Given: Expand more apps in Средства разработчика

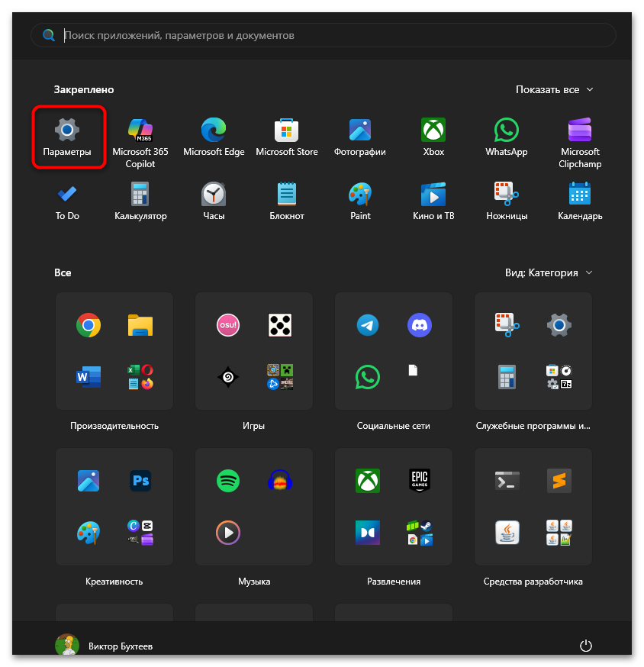Looking at the screenshot, I should 559,533.
